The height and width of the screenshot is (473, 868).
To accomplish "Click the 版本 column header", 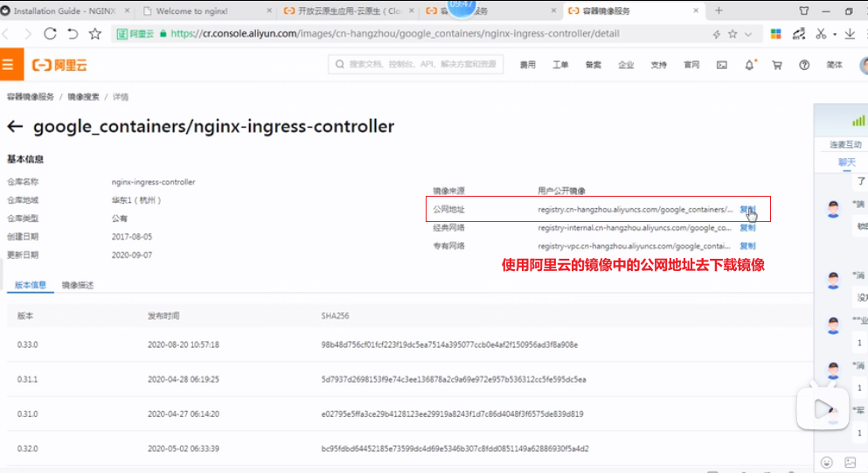I will (24, 316).
